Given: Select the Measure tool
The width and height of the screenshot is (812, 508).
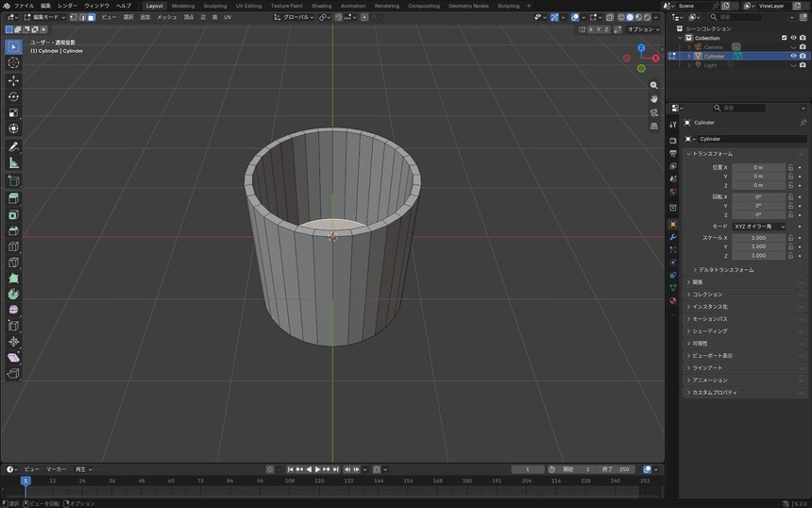Looking at the screenshot, I should tap(13, 163).
